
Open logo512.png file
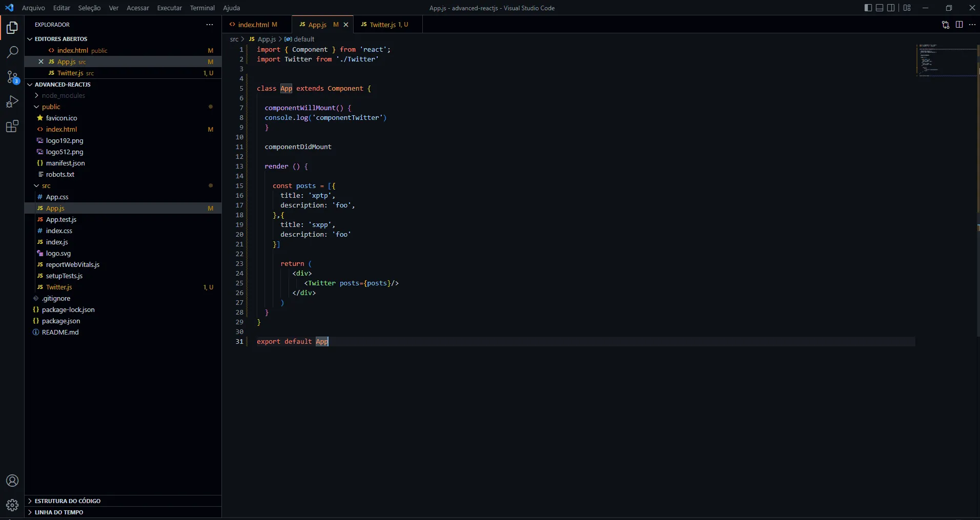(123, 152)
